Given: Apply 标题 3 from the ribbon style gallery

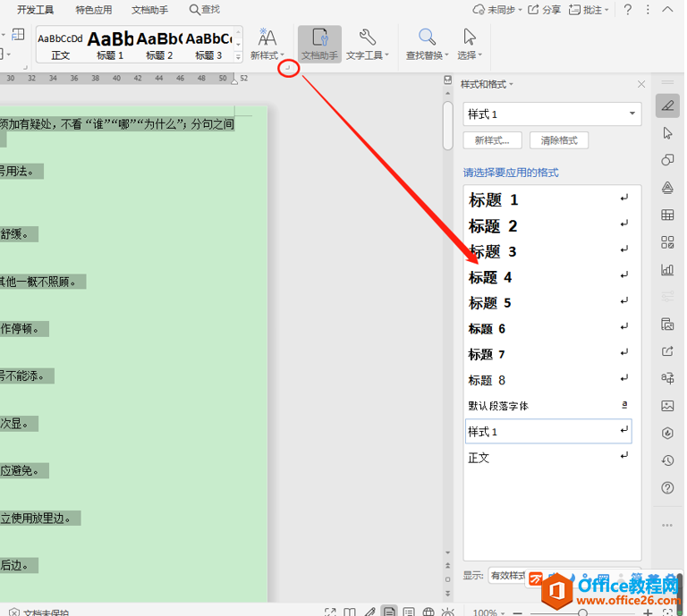Looking at the screenshot, I should coord(208,45).
